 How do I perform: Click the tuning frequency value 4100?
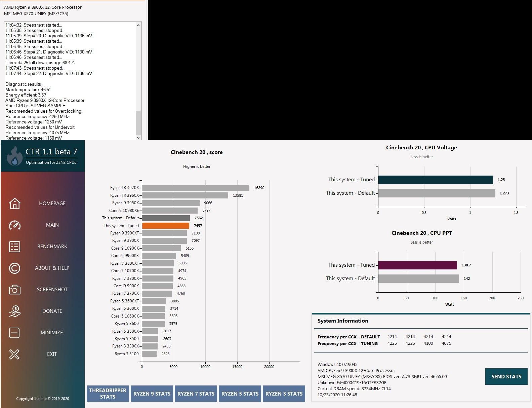click(x=428, y=343)
